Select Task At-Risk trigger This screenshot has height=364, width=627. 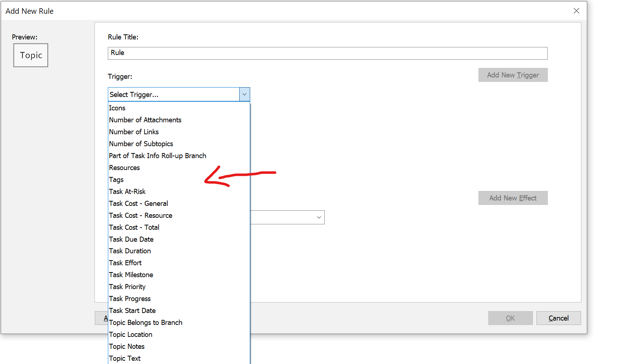(127, 192)
